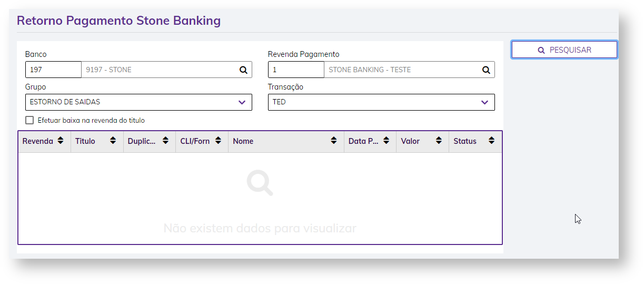Click the Revenda Pagamento code input field
The width and height of the screenshot is (644, 284).
click(x=296, y=70)
